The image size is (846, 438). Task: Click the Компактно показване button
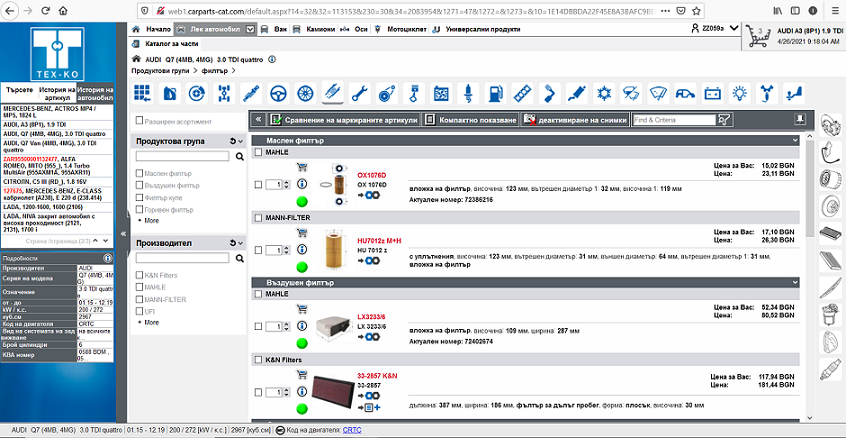tap(470, 120)
